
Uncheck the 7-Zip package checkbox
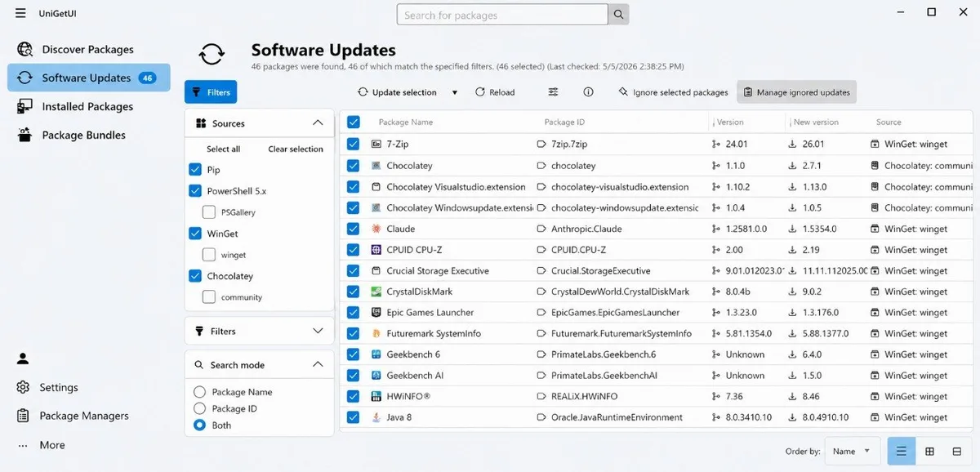(353, 144)
